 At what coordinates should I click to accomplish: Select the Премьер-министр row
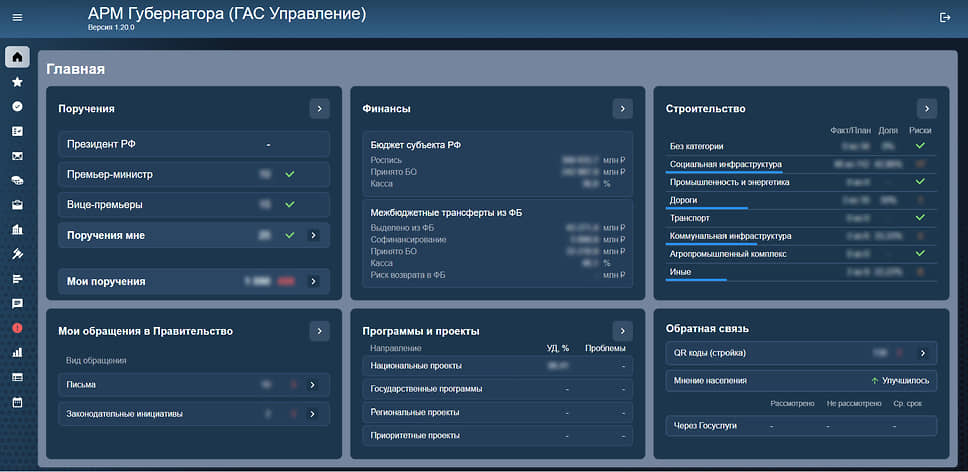point(194,175)
